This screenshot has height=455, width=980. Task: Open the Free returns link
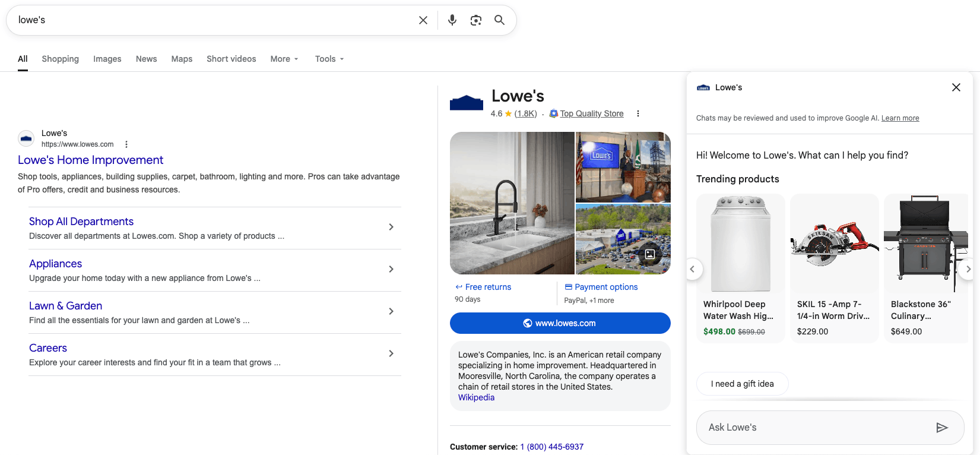coord(488,287)
